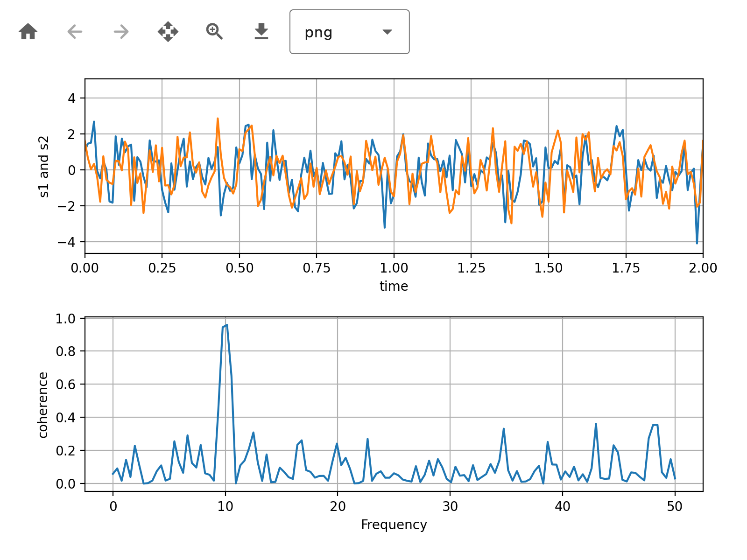Click the 50 tick on Frequency axis

675,506
